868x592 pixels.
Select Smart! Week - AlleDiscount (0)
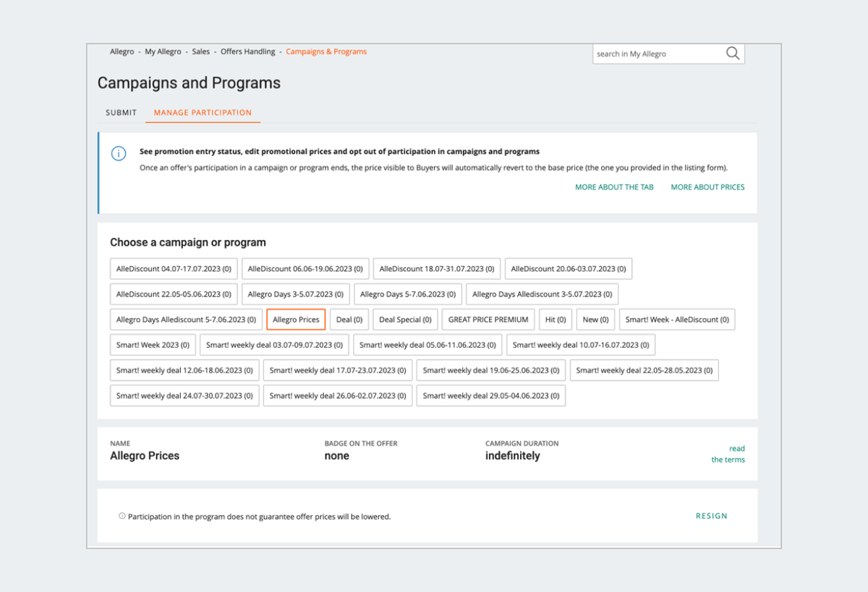(x=677, y=319)
